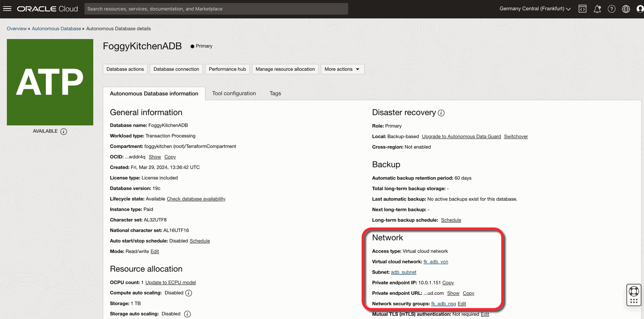This screenshot has height=319, width=644.
Task: Show the full OCID value
Action: pyautogui.click(x=155, y=157)
